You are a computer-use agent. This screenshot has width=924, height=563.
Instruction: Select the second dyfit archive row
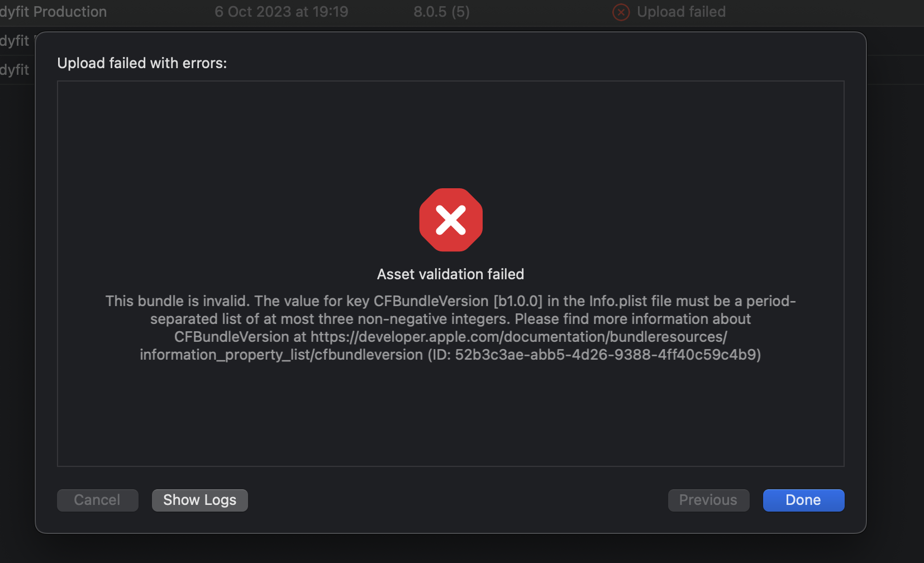[x=15, y=41]
